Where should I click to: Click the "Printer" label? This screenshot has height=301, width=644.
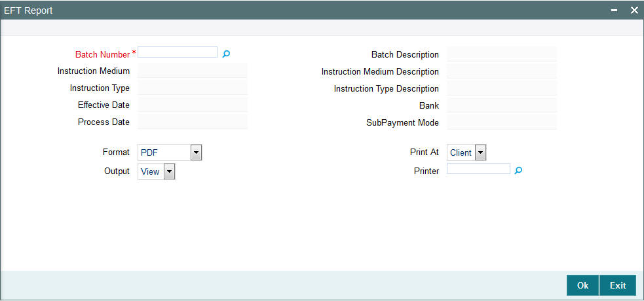point(426,171)
